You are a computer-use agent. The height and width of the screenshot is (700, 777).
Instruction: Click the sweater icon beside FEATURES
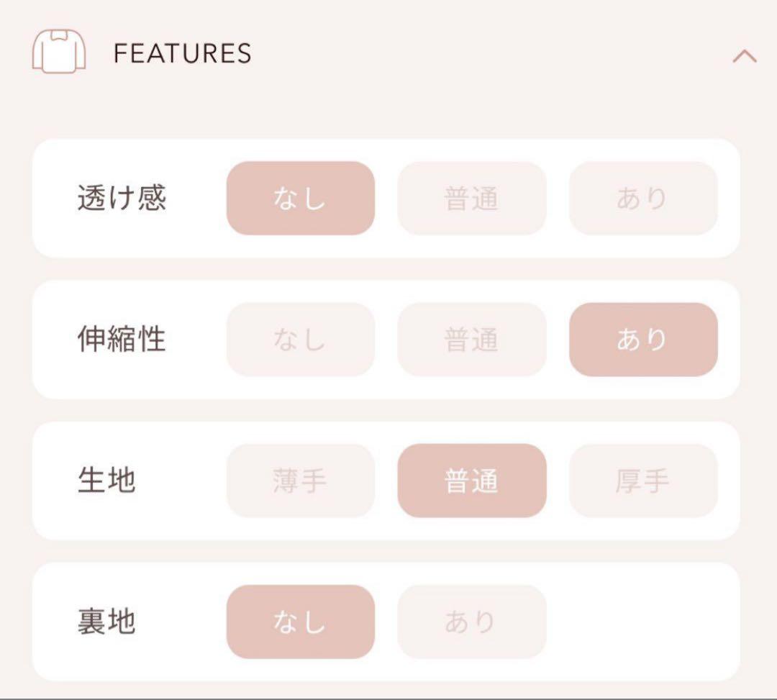(59, 52)
